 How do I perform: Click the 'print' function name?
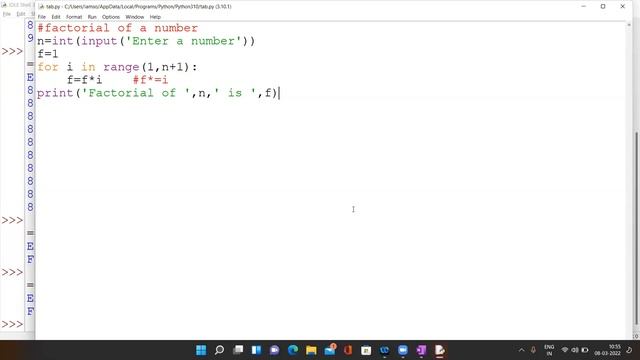pos(55,93)
